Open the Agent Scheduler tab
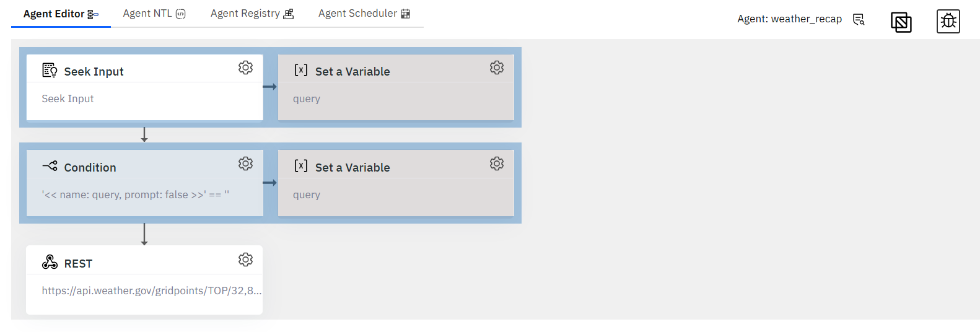 (x=364, y=14)
